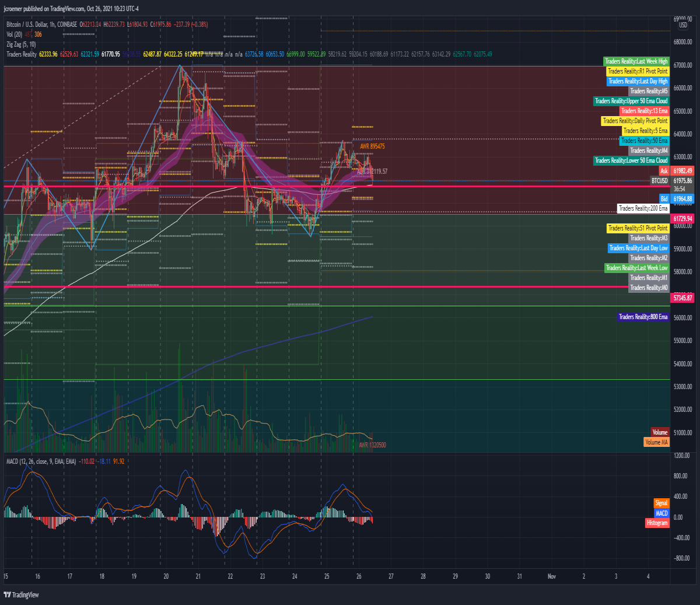Screen dimensions: 700x605
Task: Select the Last Week Low label
Action: [x=637, y=268]
